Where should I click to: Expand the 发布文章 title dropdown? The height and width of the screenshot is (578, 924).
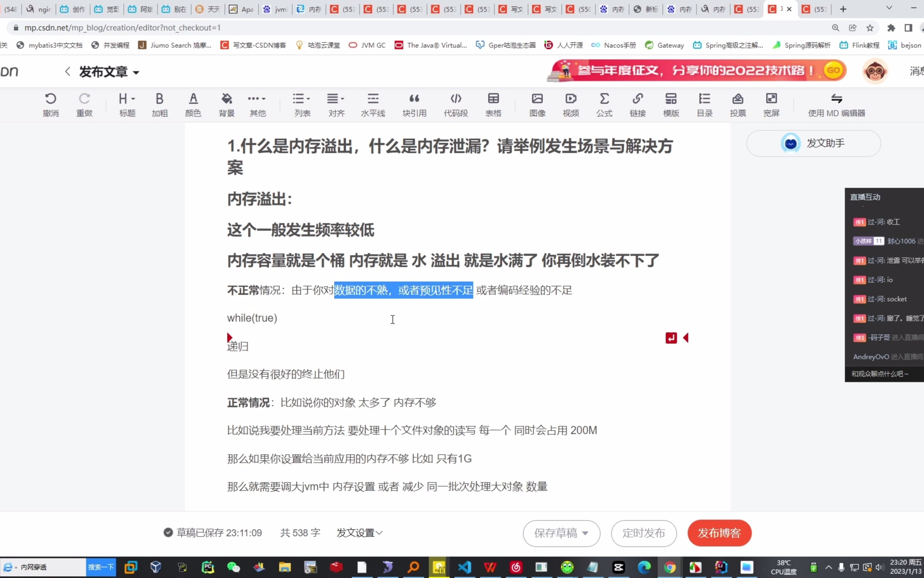[x=136, y=72]
